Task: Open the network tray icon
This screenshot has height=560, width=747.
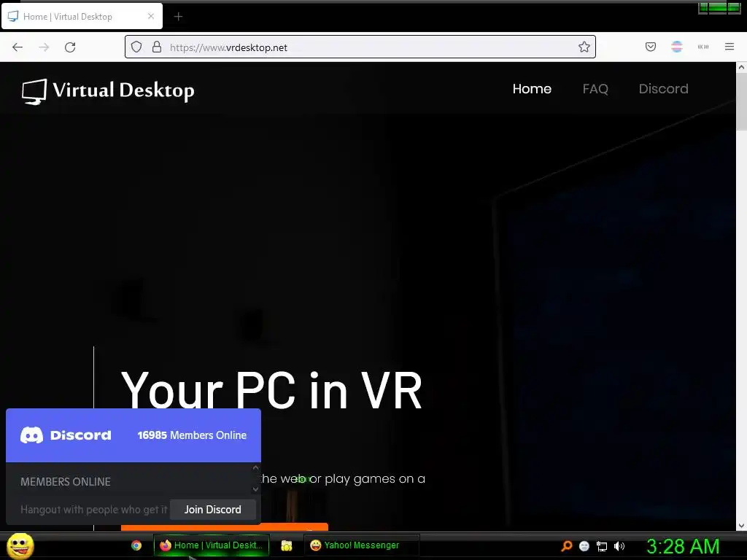Action: click(x=602, y=546)
